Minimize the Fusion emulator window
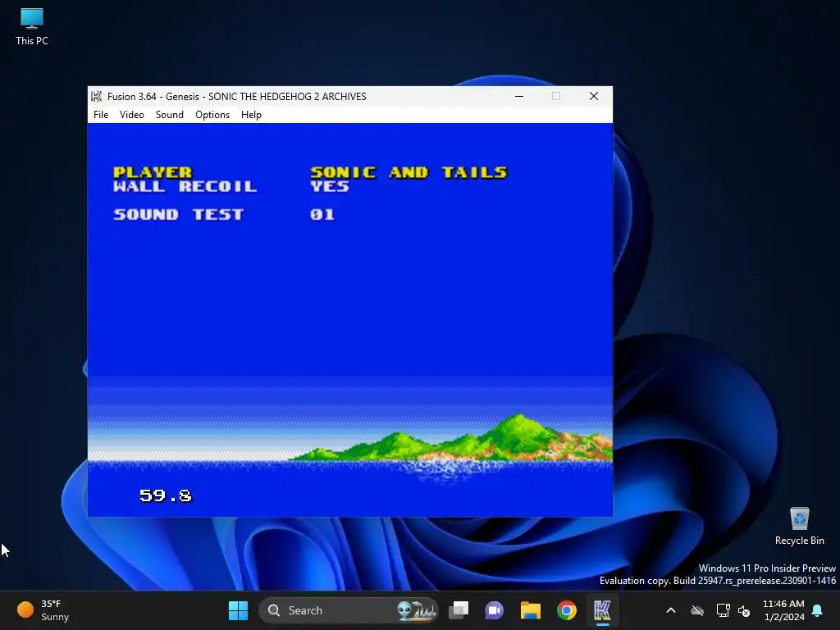Screen dimensions: 840x630 coord(519,97)
